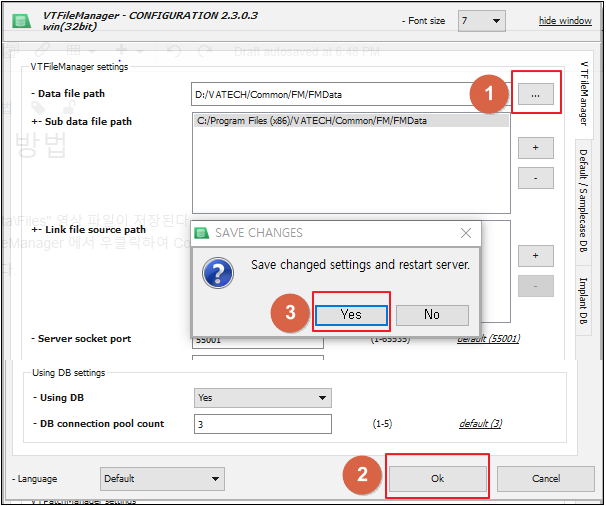This screenshot has height=506, width=606.
Task: Click the Server socket port input field
Action: coord(258,341)
